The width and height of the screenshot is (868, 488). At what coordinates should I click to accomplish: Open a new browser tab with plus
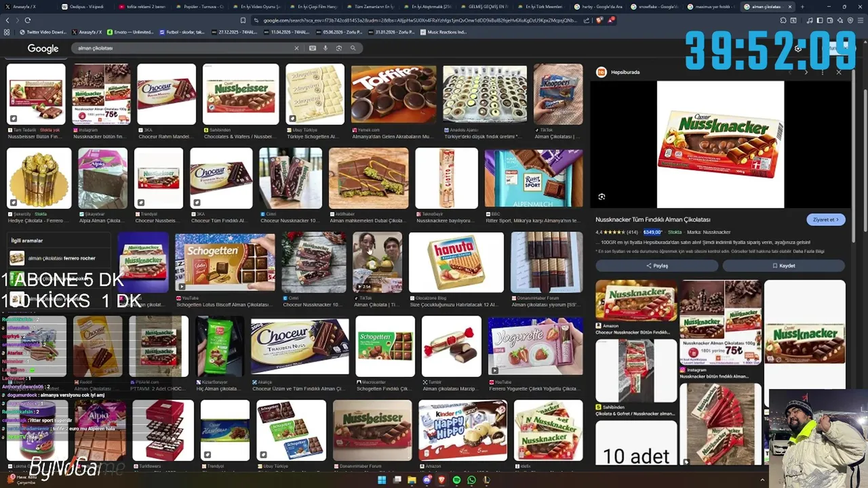(802, 7)
